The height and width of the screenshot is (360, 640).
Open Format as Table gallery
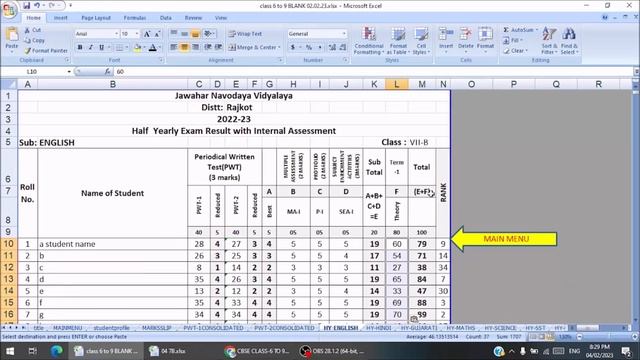pyautogui.click(x=398, y=41)
